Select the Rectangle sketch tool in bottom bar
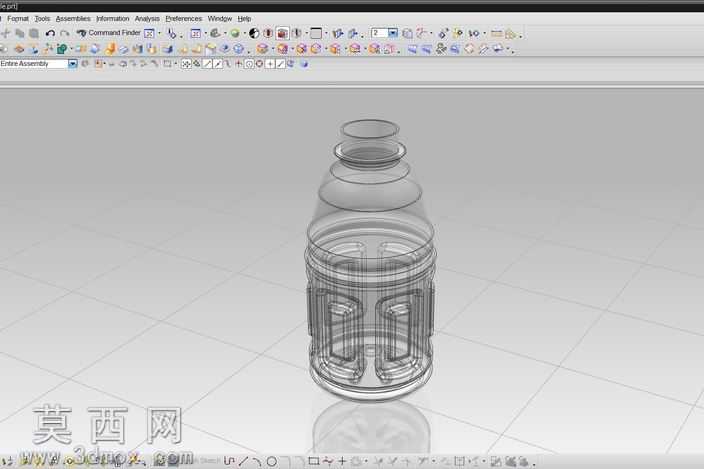The image size is (704, 469). coord(314,461)
